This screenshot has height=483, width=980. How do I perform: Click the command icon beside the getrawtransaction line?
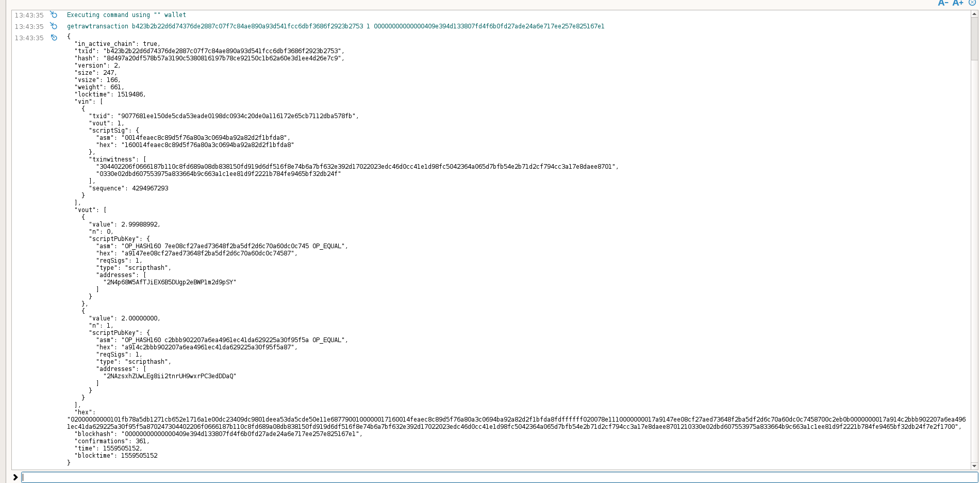[x=54, y=26]
